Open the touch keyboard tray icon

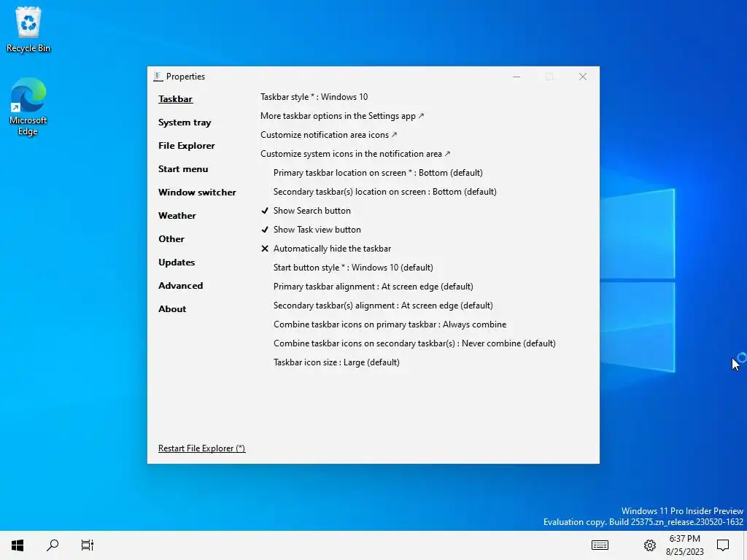[x=600, y=545]
